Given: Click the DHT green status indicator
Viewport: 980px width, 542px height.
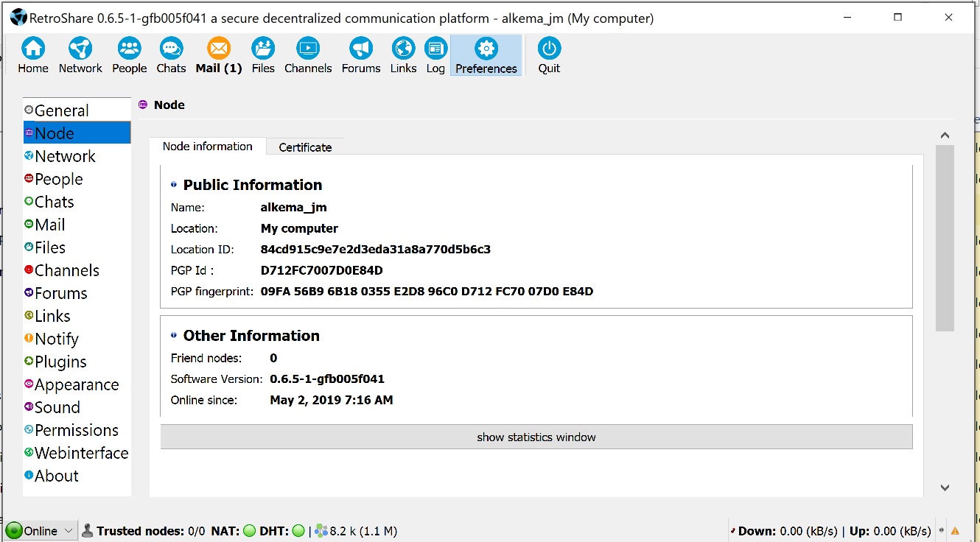Looking at the screenshot, I should [298, 530].
